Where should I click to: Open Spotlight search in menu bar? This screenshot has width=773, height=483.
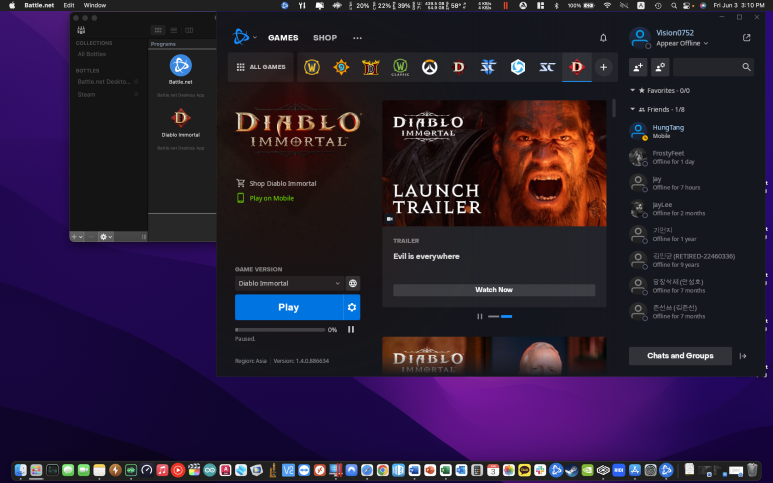click(x=673, y=5)
